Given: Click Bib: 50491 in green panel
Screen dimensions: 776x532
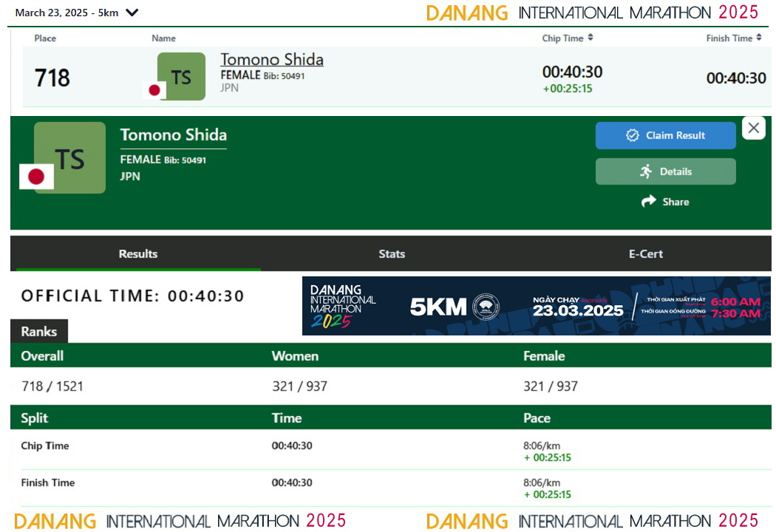Looking at the screenshot, I should 185,160.
